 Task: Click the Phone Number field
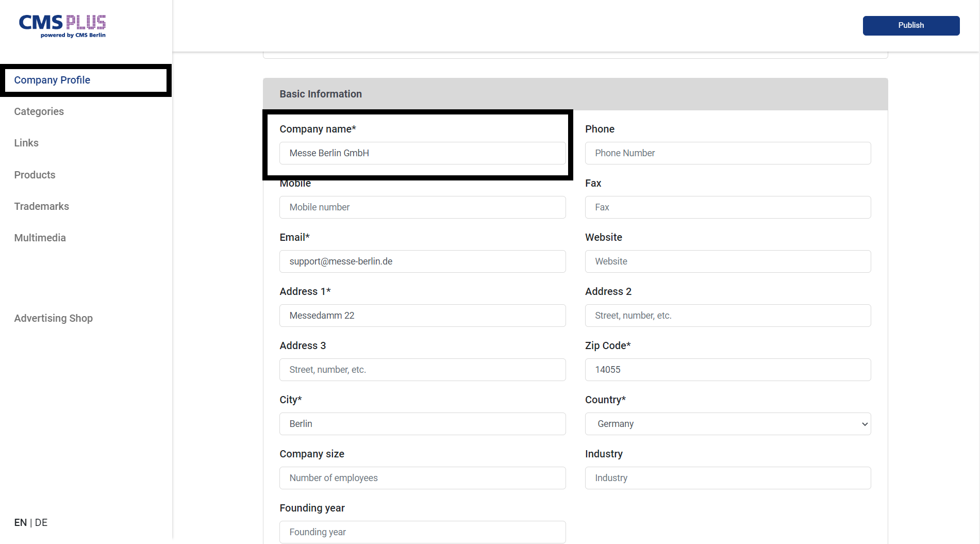click(727, 153)
